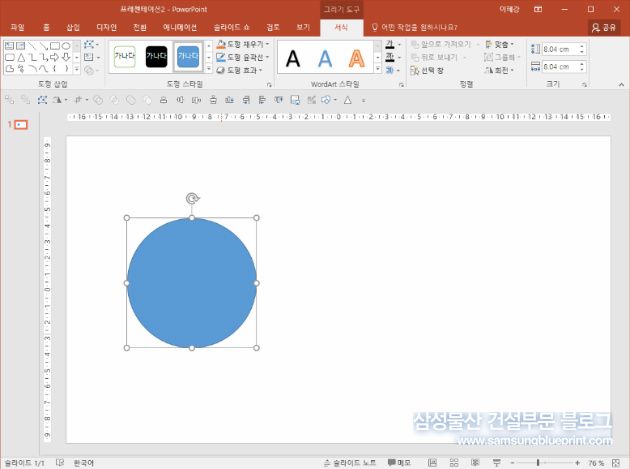Expand the shapes gallery More arrow
The width and height of the screenshot is (630, 469).
click(x=77, y=69)
